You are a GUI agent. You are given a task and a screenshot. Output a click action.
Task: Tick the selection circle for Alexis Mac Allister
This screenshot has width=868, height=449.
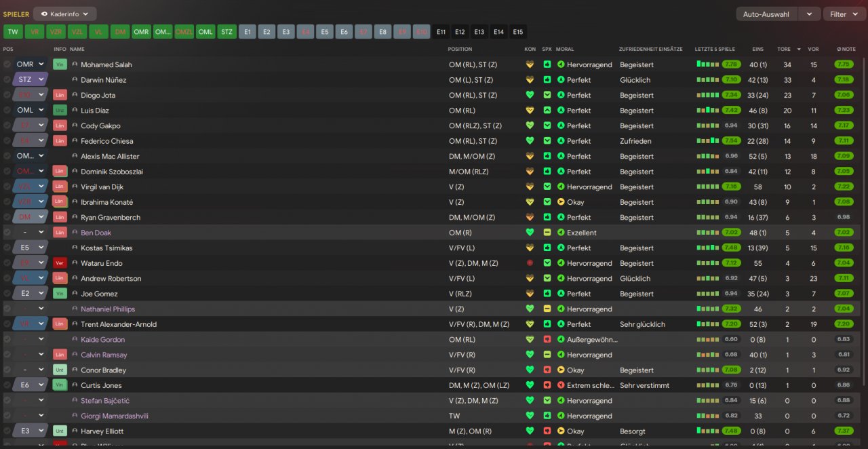(x=7, y=156)
